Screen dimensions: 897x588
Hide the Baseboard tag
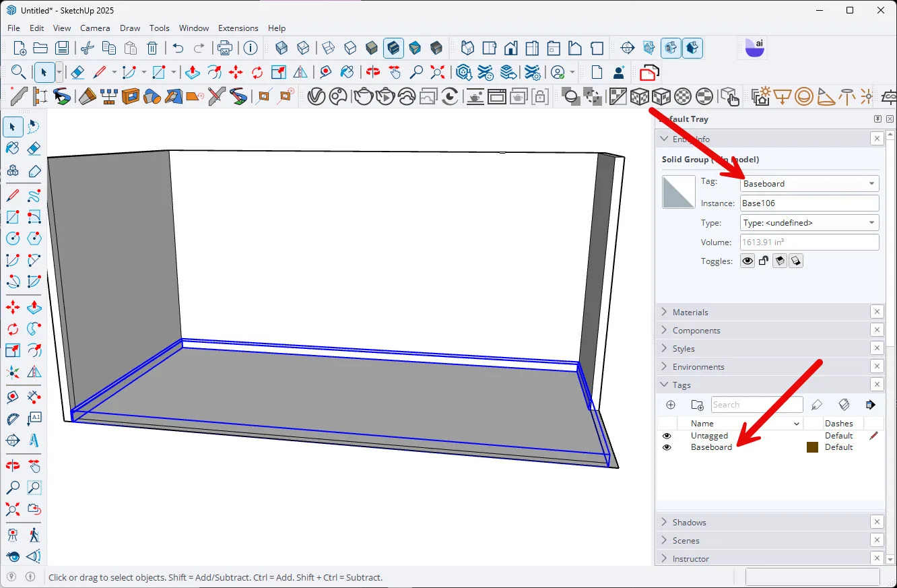coord(667,447)
